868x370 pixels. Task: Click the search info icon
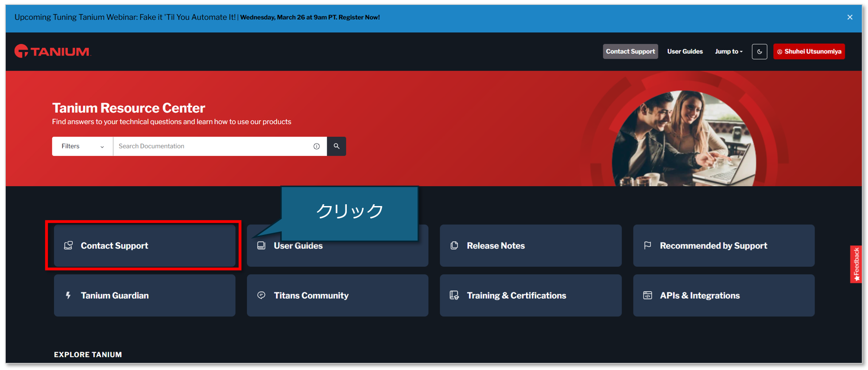[x=317, y=146]
